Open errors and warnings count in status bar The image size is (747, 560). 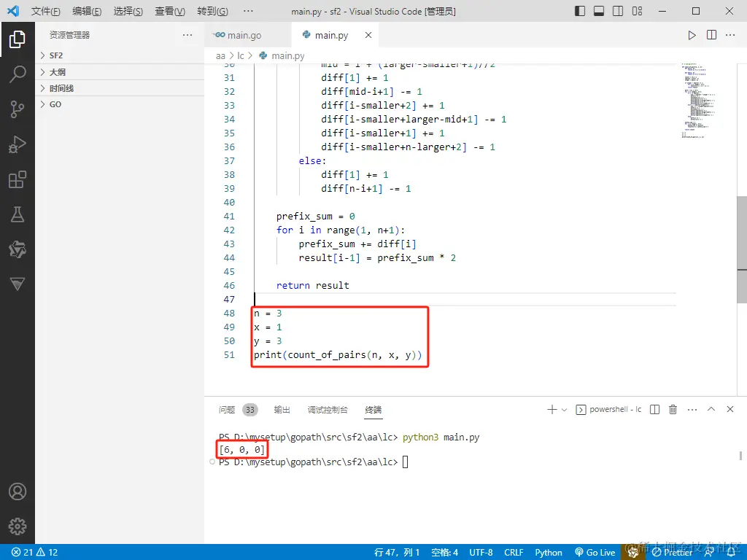click(34, 553)
